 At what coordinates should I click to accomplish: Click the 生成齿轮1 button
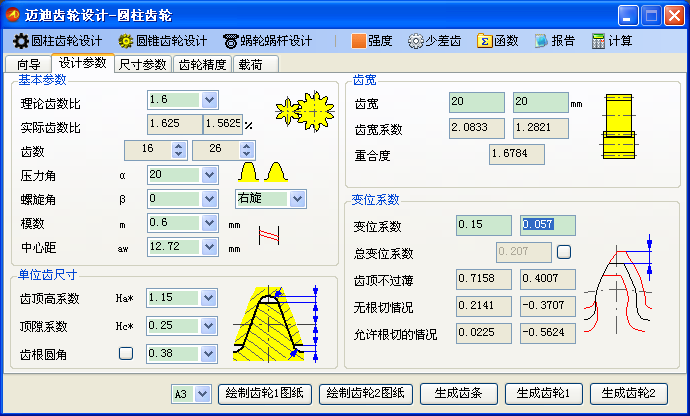point(543,393)
